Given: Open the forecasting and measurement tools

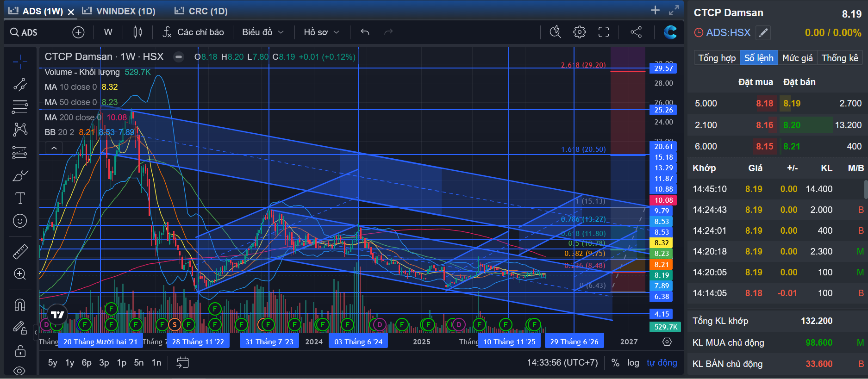Looking at the screenshot, I should point(20,152).
